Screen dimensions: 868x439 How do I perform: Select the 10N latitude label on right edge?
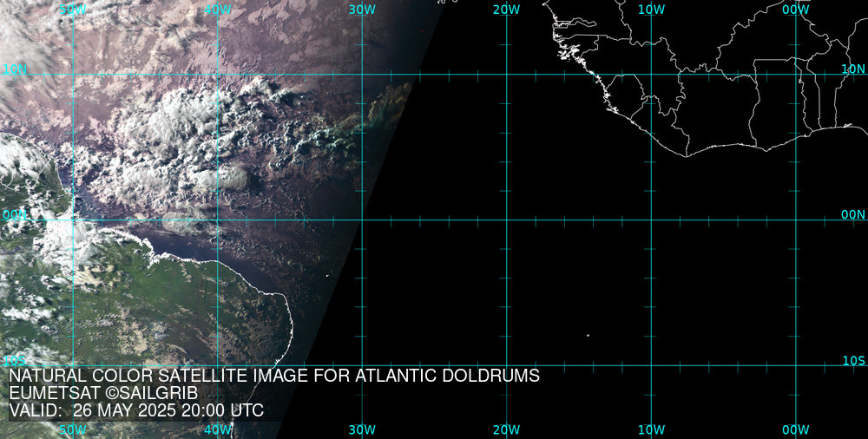pos(853,69)
